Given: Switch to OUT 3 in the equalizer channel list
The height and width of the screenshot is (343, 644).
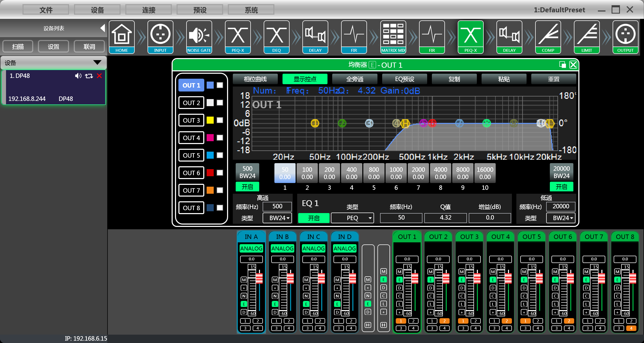Looking at the screenshot, I should 191,120.
